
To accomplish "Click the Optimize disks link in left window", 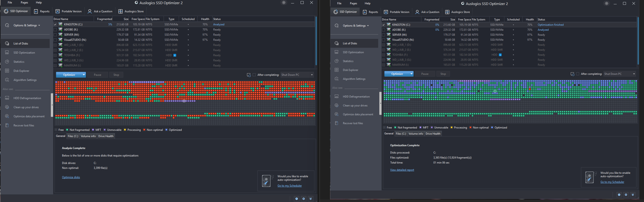I will point(71,177).
